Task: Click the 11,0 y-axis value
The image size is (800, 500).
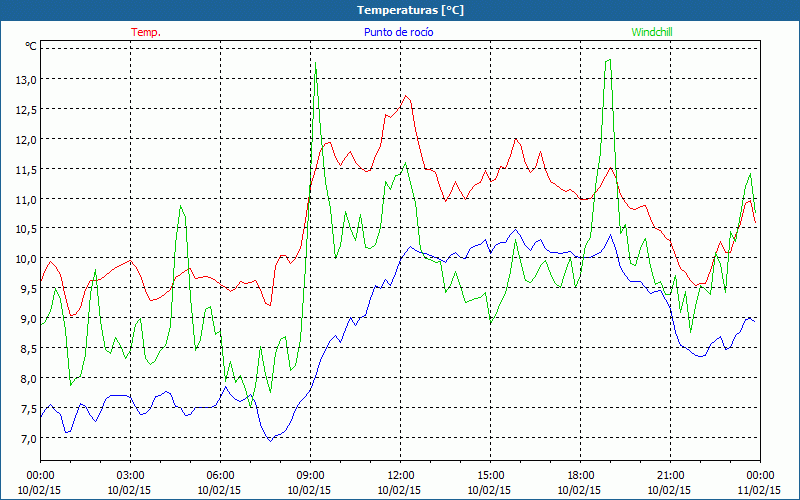Action: tap(26, 199)
